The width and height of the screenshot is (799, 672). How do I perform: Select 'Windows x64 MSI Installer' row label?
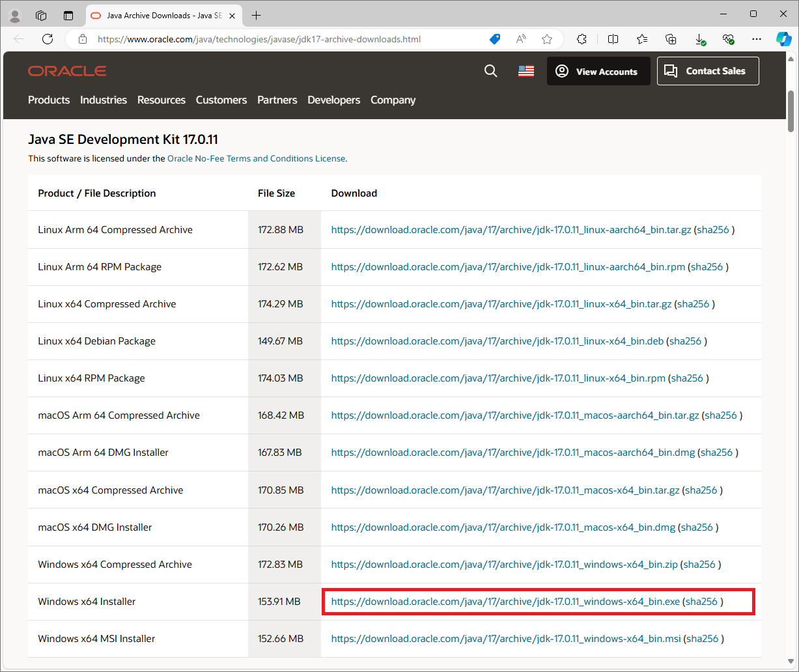pyautogui.click(x=96, y=639)
